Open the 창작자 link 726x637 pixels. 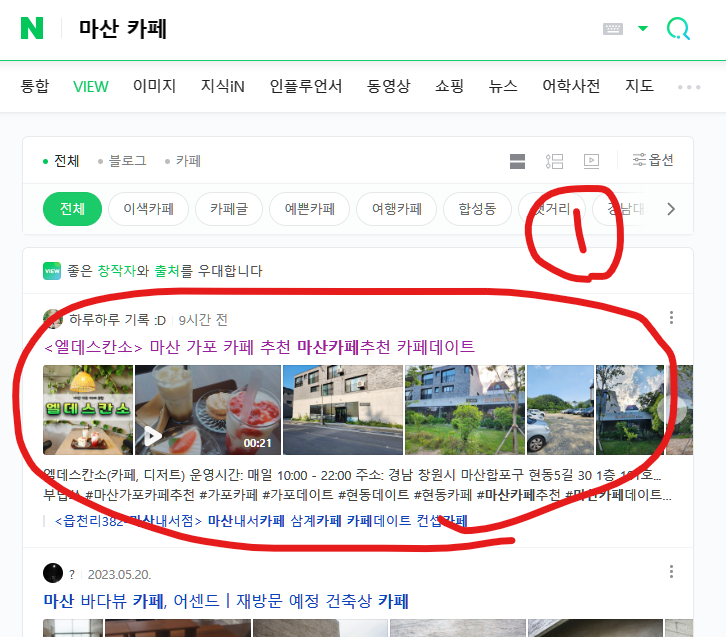(x=116, y=271)
